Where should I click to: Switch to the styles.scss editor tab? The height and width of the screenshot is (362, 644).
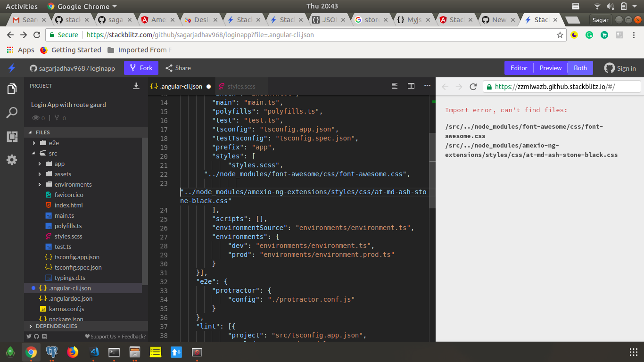pyautogui.click(x=242, y=86)
